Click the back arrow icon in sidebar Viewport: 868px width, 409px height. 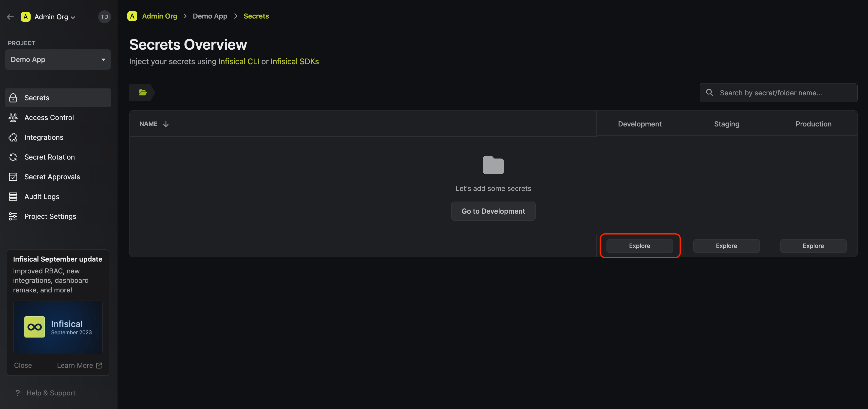[10, 17]
